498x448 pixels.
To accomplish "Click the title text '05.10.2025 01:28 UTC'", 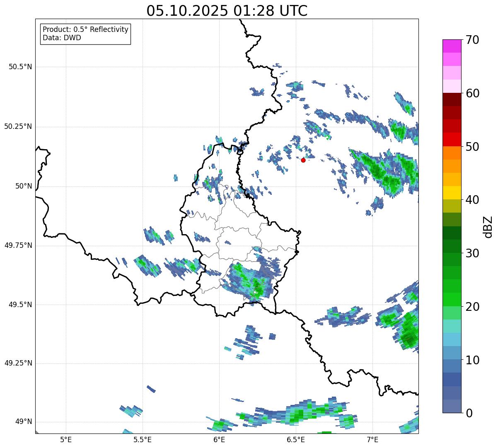I will 227,11.
